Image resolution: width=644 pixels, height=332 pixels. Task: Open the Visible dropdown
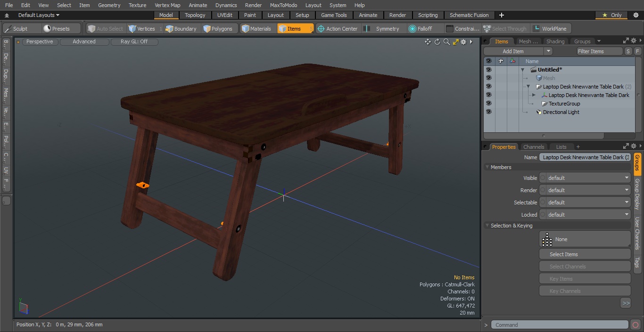pyautogui.click(x=585, y=178)
